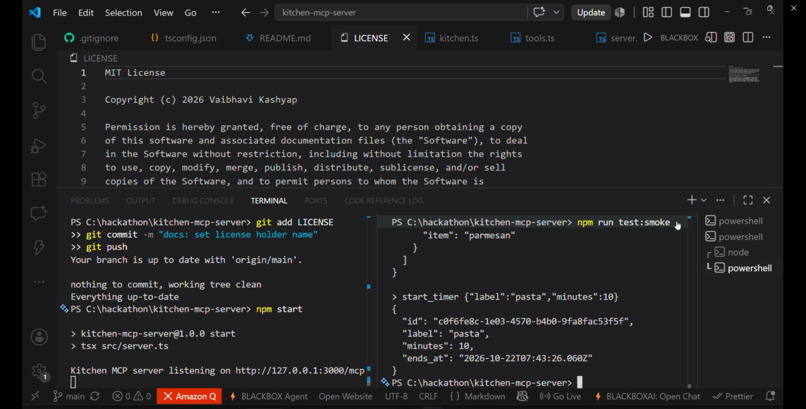Click the LICENSE breadcrumb
This screenshot has width=806, height=409.
94,58
